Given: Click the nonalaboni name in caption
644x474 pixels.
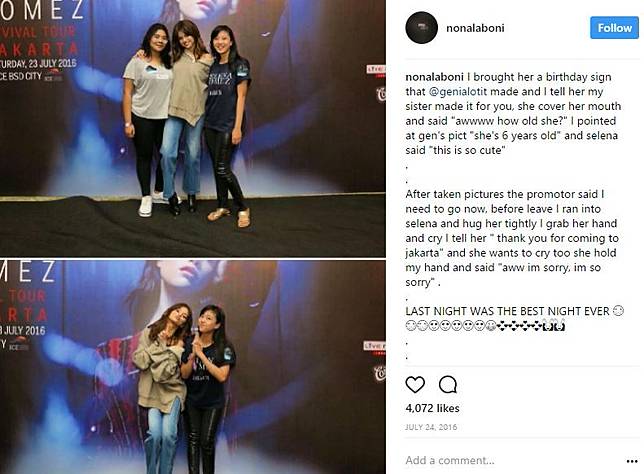Looking at the screenshot, I should pyautogui.click(x=435, y=77).
